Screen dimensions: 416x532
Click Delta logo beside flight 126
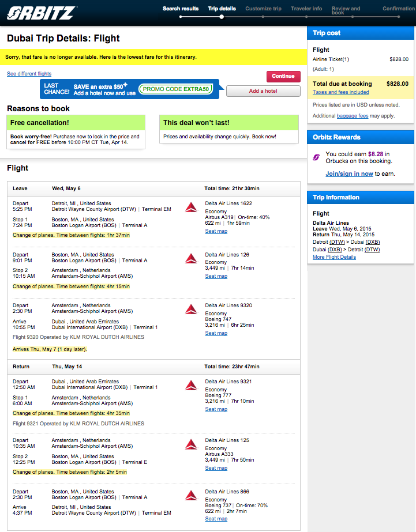click(191, 259)
